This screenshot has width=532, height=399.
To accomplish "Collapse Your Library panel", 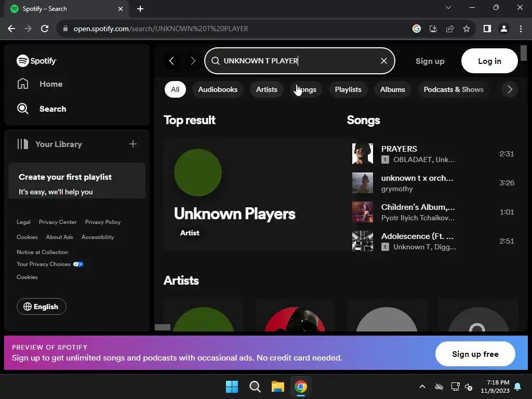I will pos(49,144).
